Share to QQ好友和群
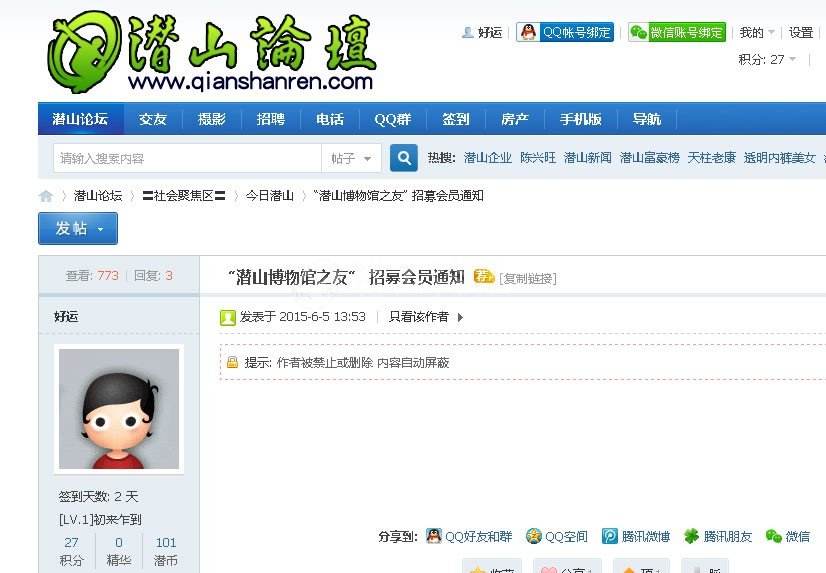 point(469,537)
